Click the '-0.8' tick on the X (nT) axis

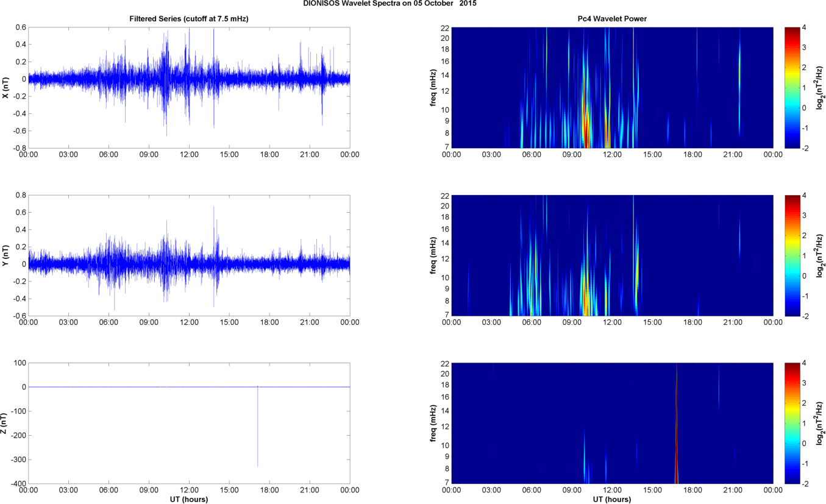pyautogui.click(x=19, y=148)
